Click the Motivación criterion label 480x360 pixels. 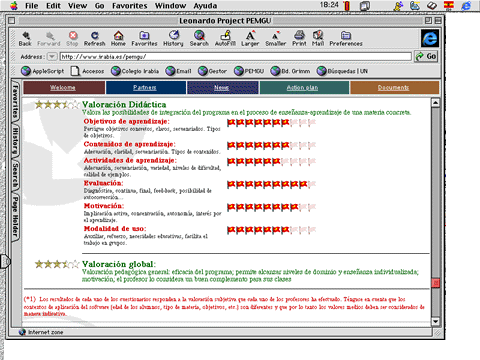[104, 206]
